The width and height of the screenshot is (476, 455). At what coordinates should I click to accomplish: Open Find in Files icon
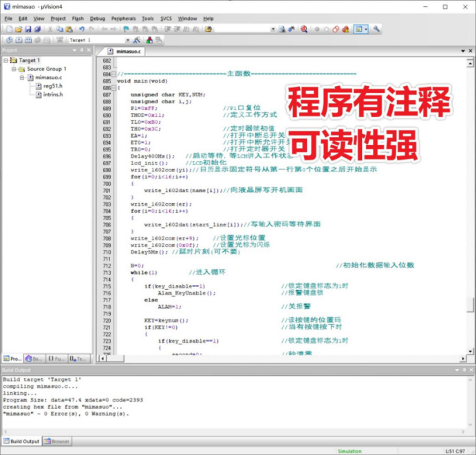coord(208,29)
